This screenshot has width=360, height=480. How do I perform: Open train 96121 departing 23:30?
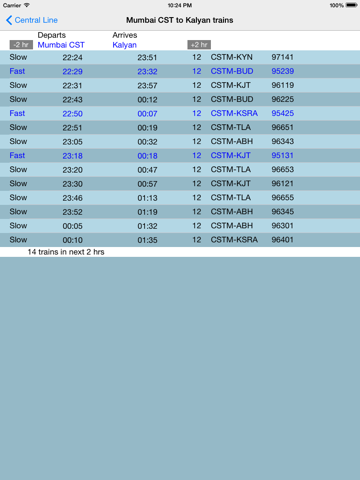click(180, 184)
